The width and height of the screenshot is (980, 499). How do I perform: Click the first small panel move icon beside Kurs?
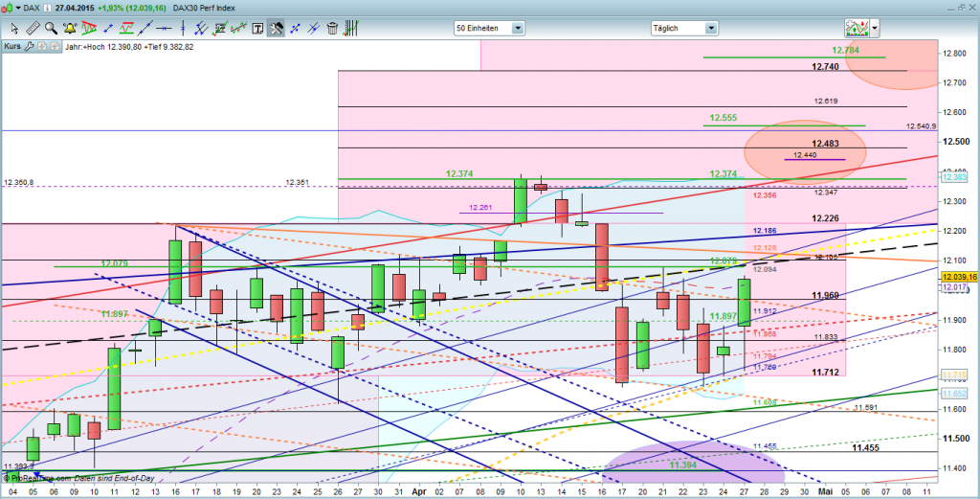(40, 46)
